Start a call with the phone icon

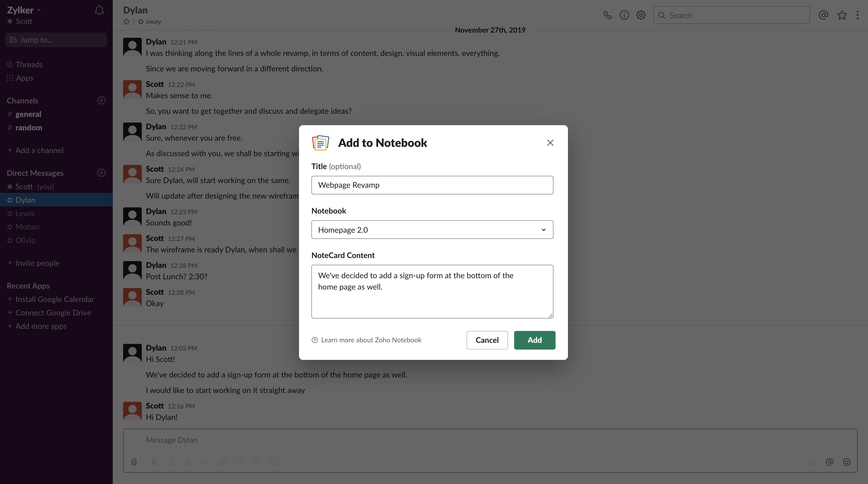tap(608, 15)
